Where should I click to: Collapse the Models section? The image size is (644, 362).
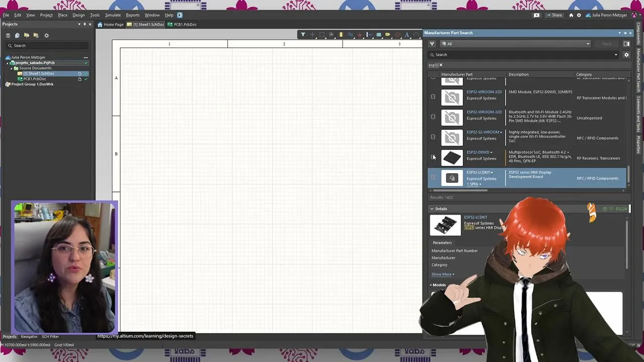point(432,285)
